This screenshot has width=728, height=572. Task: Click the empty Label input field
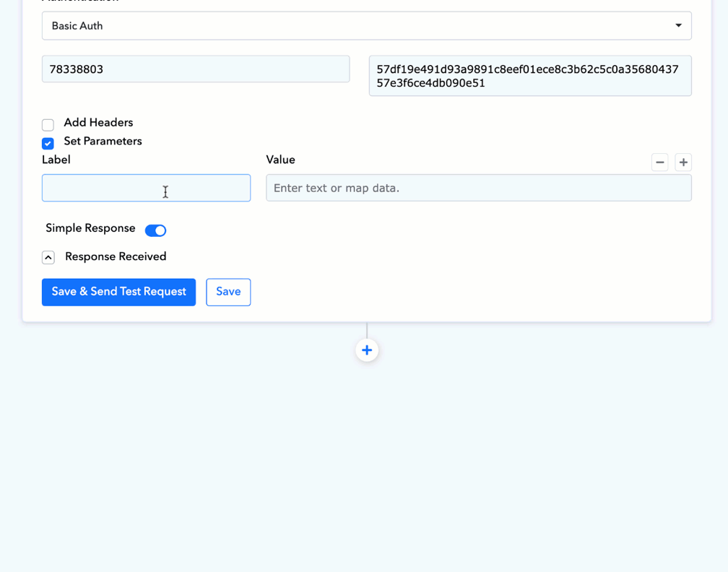click(146, 188)
